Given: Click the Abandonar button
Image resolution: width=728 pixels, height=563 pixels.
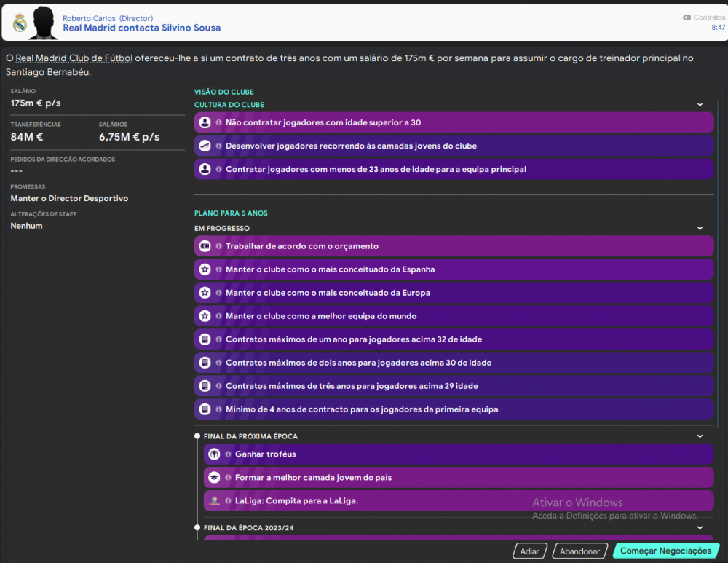Looking at the screenshot, I should (580, 551).
